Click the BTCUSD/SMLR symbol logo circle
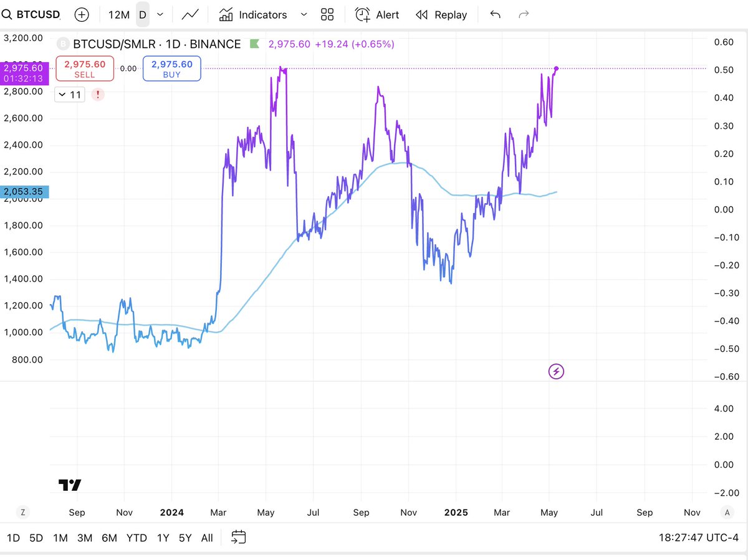The width and height of the screenshot is (748, 560). 62,44
